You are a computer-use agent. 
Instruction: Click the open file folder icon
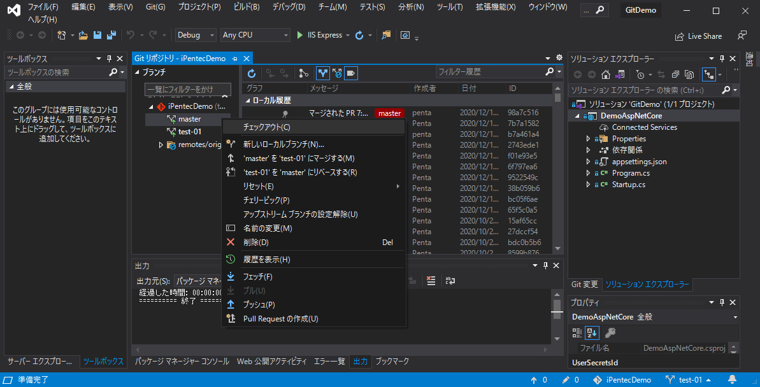(83, 35)
